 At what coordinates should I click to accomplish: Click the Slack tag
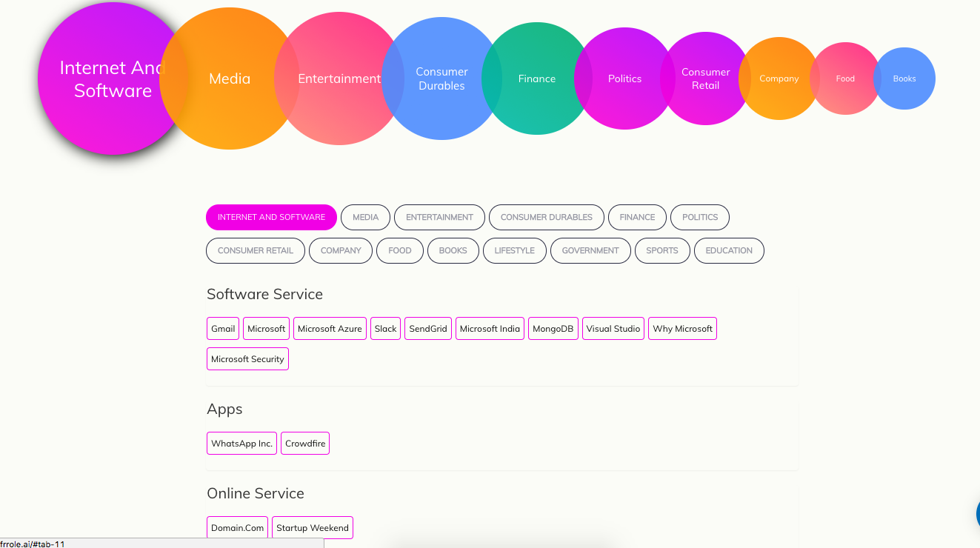[385, 329]
